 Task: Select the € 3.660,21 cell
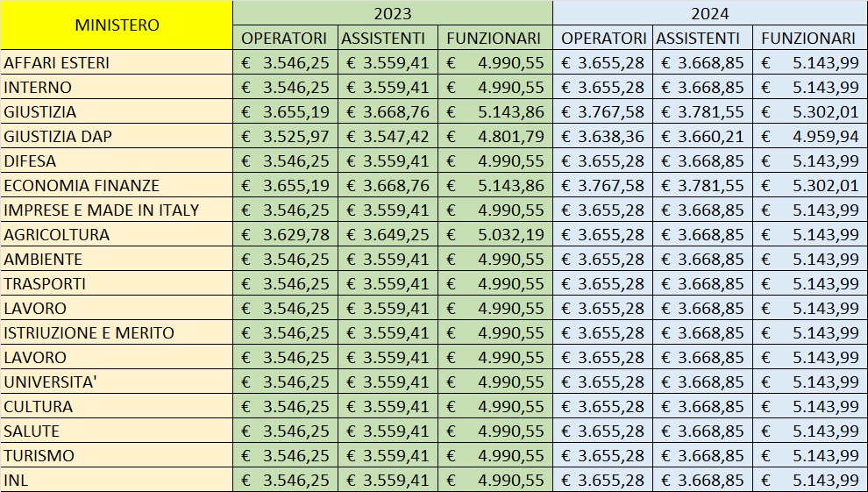[x=702, y=136]
